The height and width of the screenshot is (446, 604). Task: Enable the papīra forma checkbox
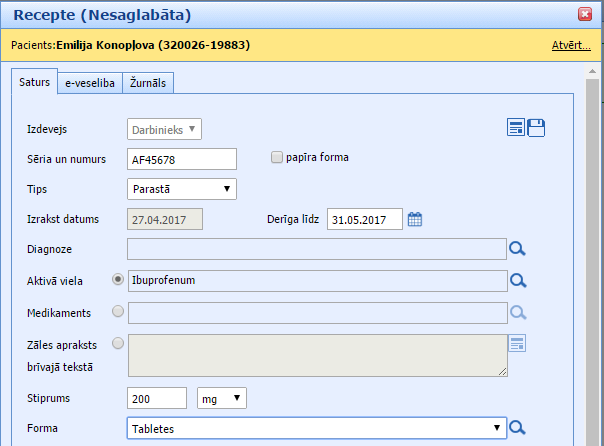(x=277, y=157)
